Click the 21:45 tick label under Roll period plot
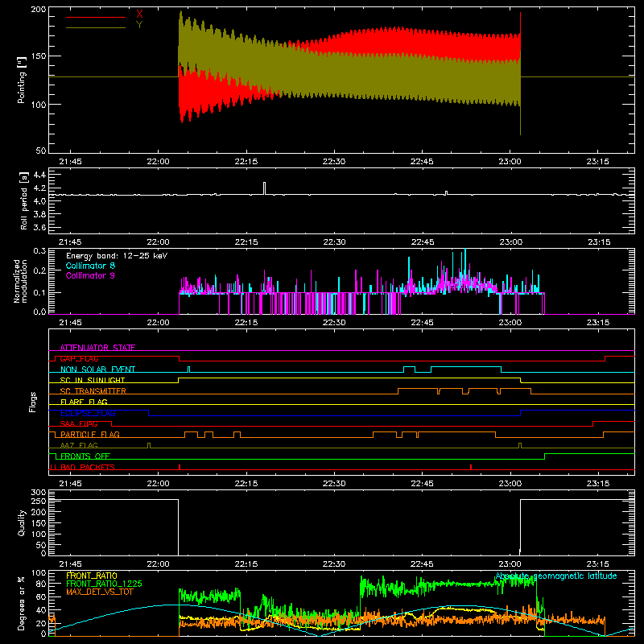This screenshot has width=644, height=644. (70, 242)
